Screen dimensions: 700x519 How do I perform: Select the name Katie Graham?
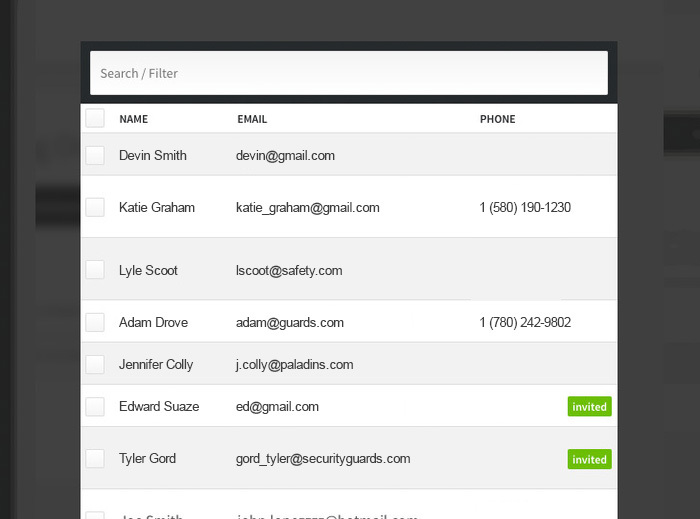pyautogui.click(x=157, y=208)
